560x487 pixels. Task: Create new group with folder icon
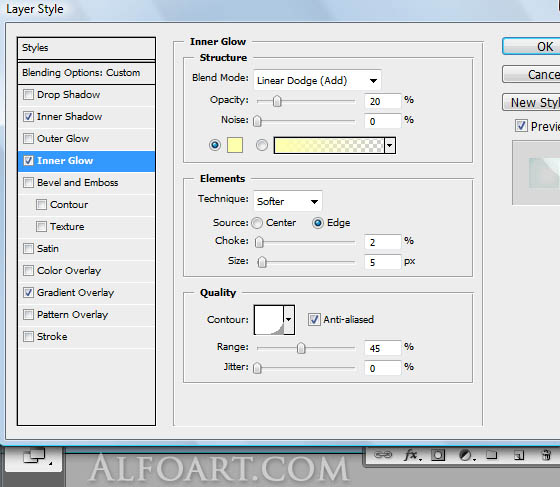pos(492,455)
